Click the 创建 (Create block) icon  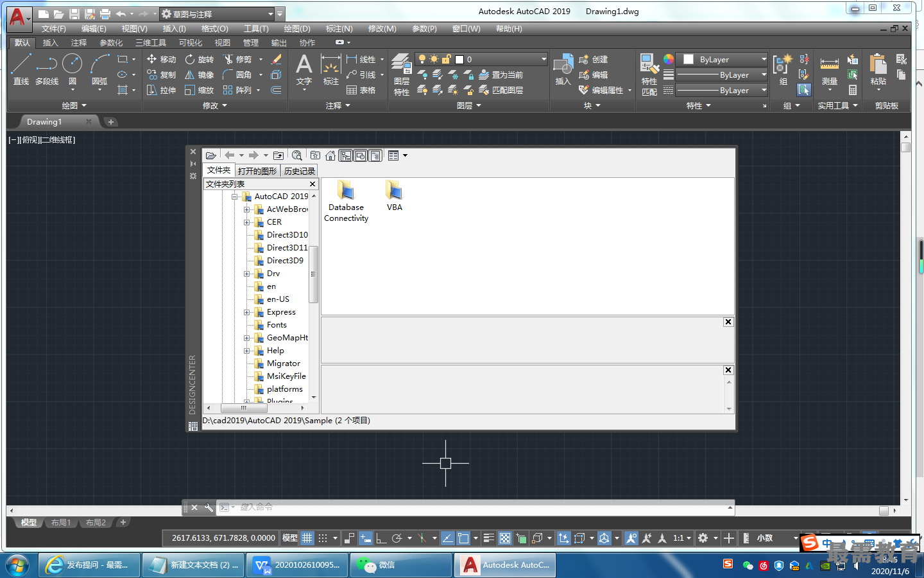[593, 59]
